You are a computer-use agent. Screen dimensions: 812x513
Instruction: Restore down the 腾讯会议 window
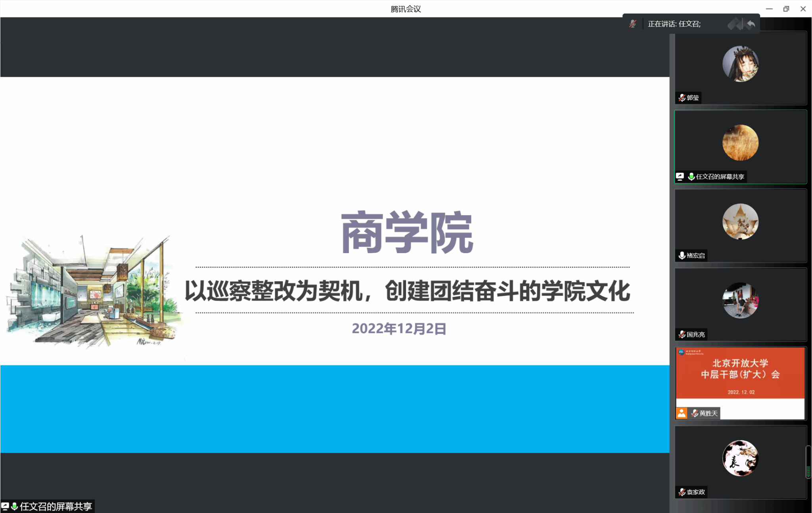click(786, 9)
